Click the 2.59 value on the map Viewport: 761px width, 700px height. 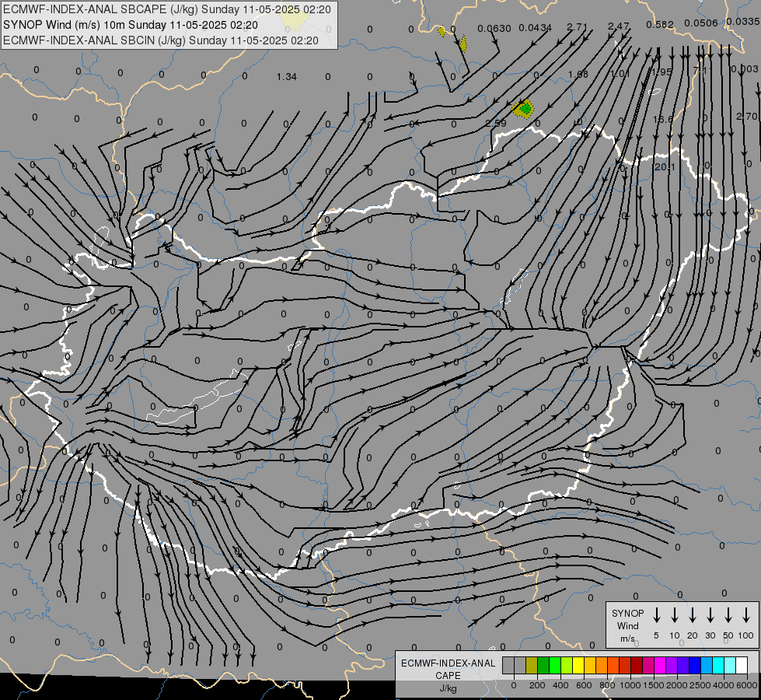[495, 124]
